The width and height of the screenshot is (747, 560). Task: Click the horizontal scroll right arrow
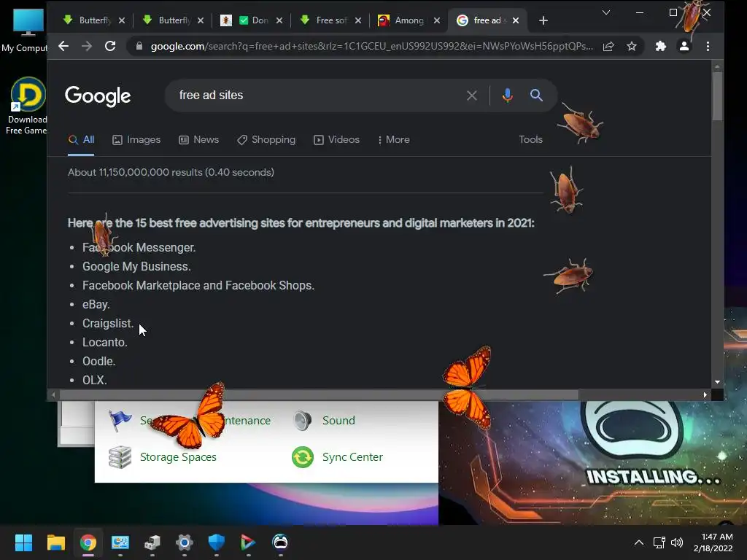[705, 394]
